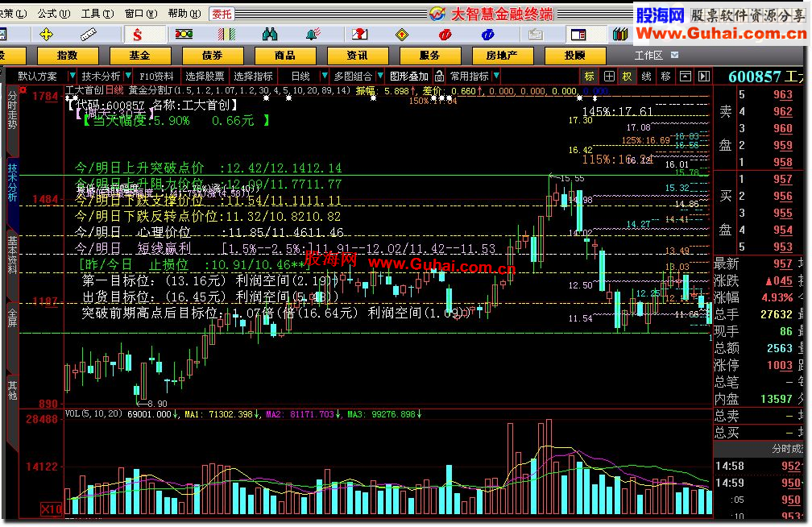Click the blue round info icon
Screen dimensions: 812x527
[488, 35]
